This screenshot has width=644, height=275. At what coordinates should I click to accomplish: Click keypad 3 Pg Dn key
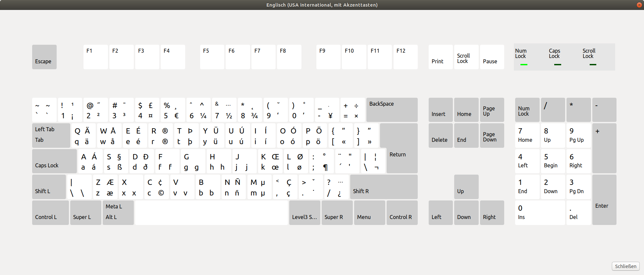(579, 187)
